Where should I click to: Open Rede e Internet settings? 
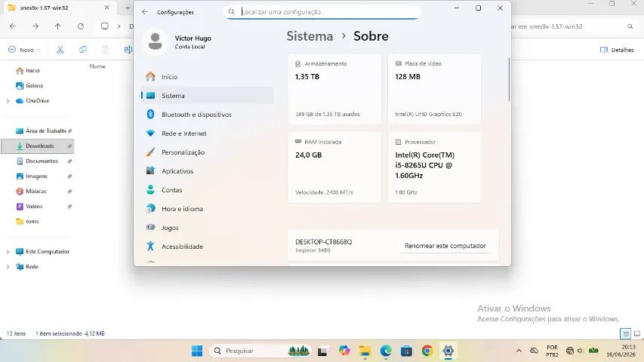coord(207,133)
